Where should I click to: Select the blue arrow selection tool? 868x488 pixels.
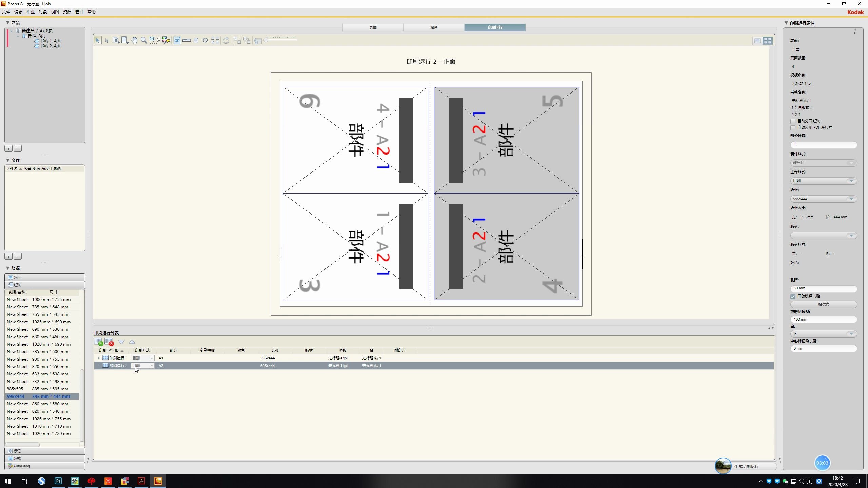[x=98, y=41]
